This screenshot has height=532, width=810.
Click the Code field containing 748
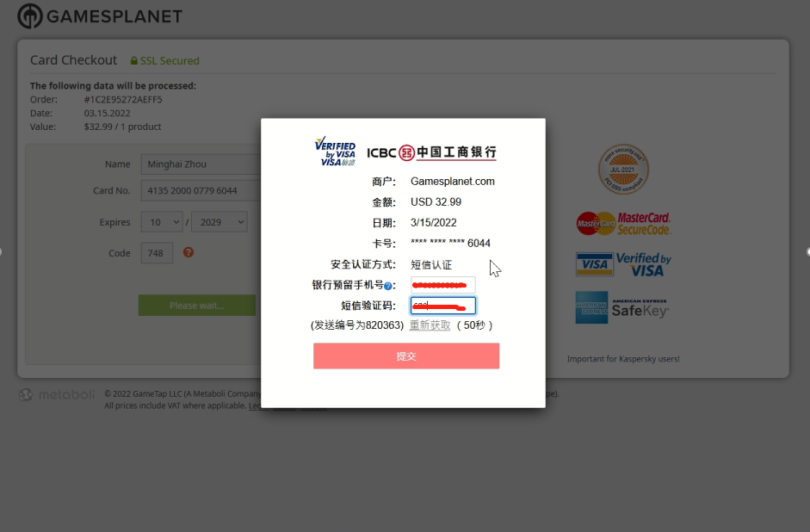click(x=157, y=253)
